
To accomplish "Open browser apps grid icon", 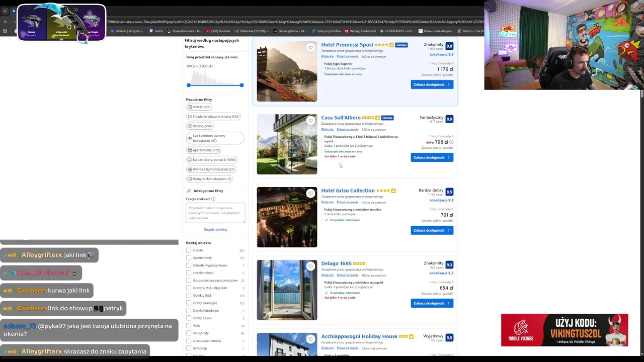I will pos(6,31).
